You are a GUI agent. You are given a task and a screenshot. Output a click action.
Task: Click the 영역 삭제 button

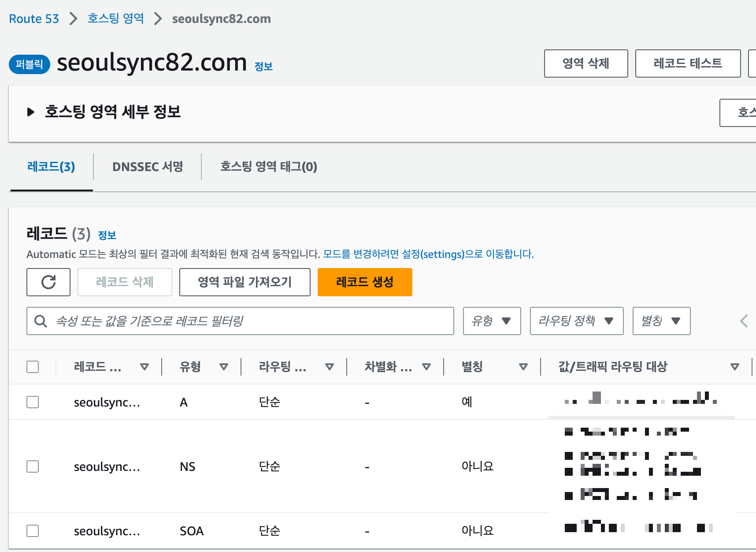(x=586, y=63)
